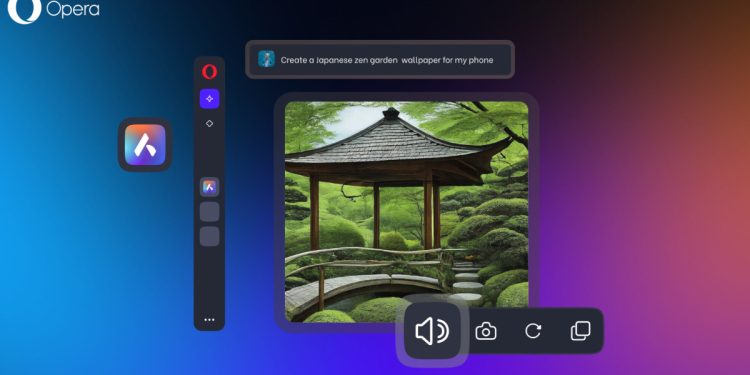
Task: Regenerate image with the refresh arrow icon
Action: [533, 331]
